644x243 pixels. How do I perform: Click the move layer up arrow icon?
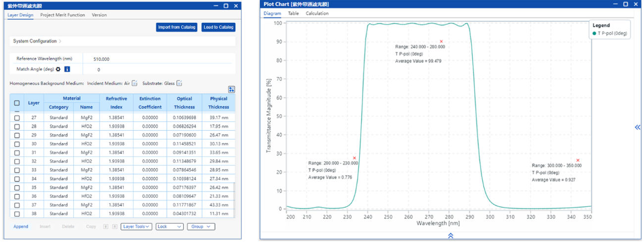105,227
